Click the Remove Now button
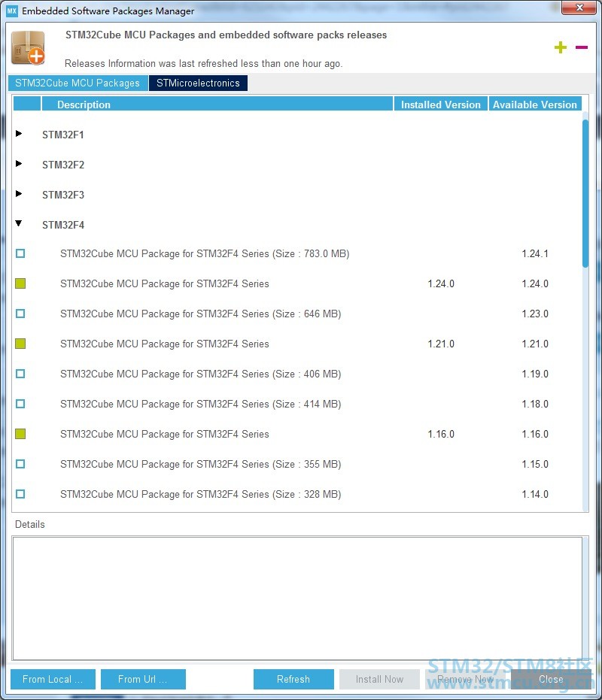The width and height of the screenshot is (602, 700). 465,679
